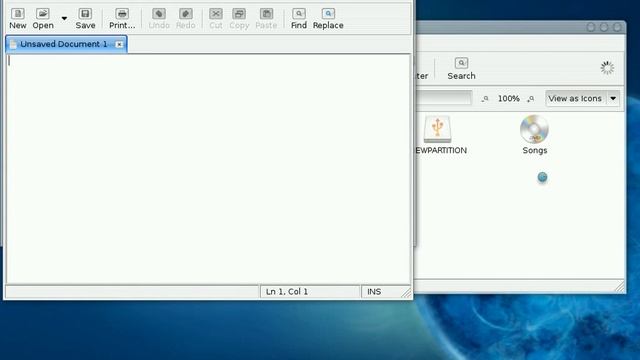Open Replace dialog from toolbar
Image resolution: width=640 pixels, height=360 pixels.
(x=328, y=19)
